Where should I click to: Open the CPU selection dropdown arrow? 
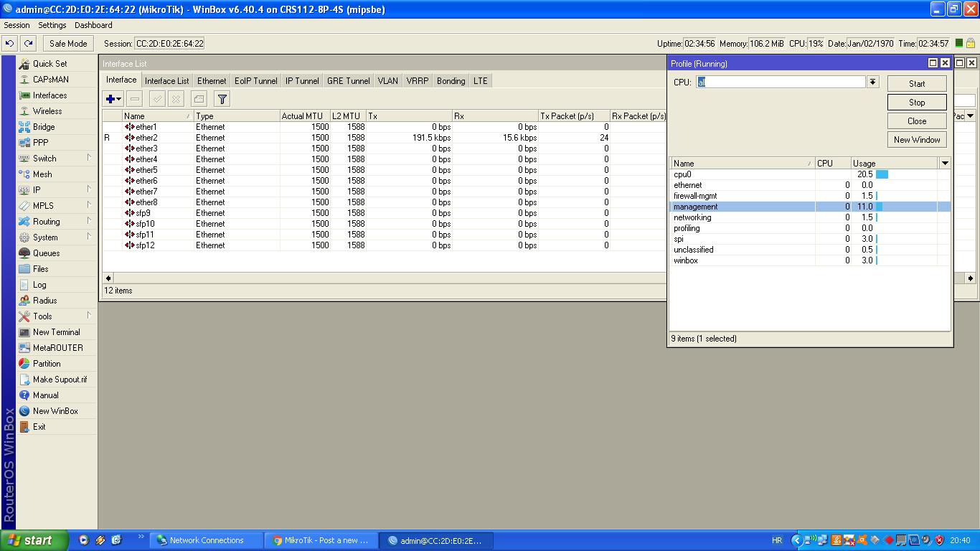(x=872, y=82)
